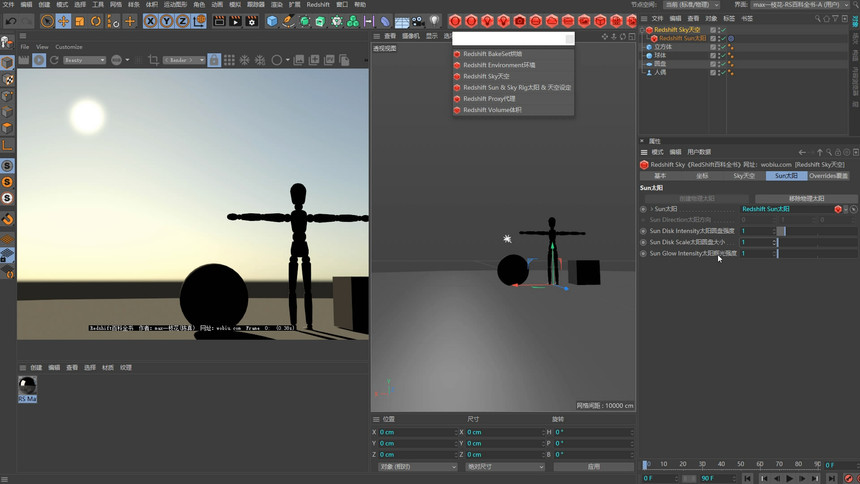Select Redshift Sky object in manager

677,30
